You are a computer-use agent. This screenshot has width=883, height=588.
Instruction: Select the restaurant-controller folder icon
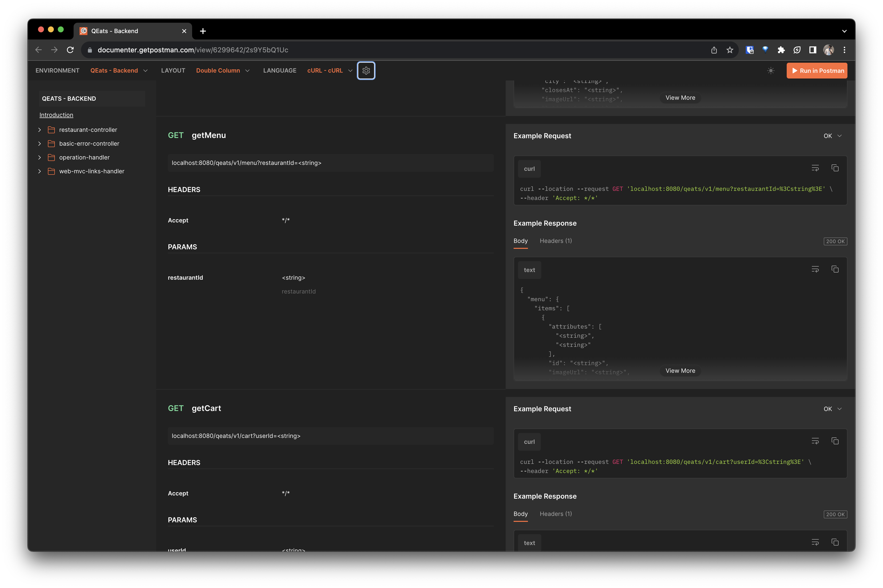[51, 130]
